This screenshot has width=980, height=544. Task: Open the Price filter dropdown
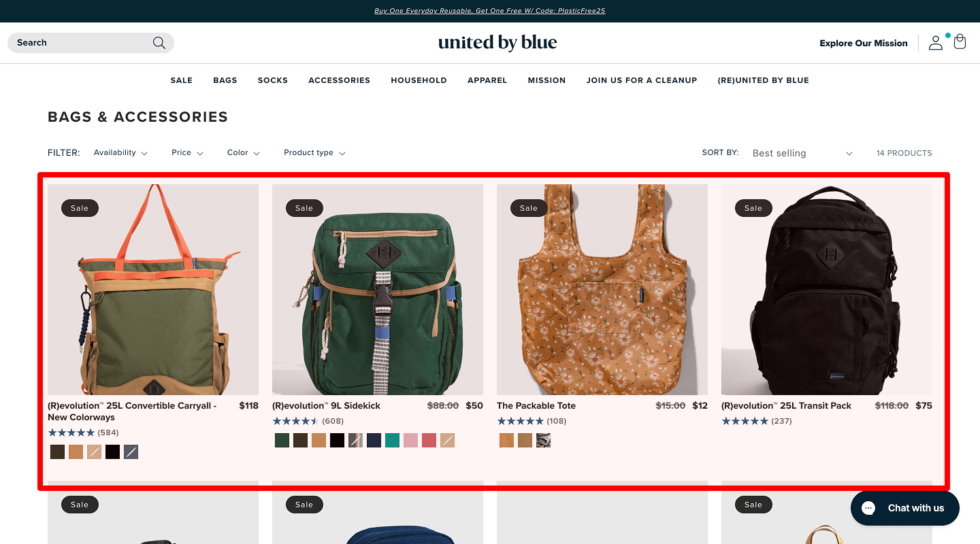[x=187, y=153]
